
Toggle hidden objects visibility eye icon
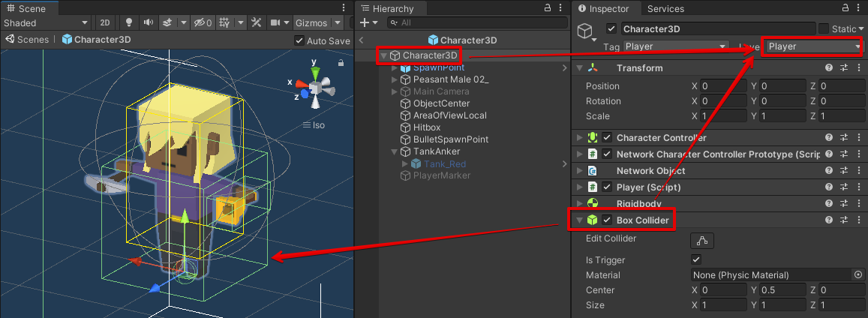(x=202, y=22)
